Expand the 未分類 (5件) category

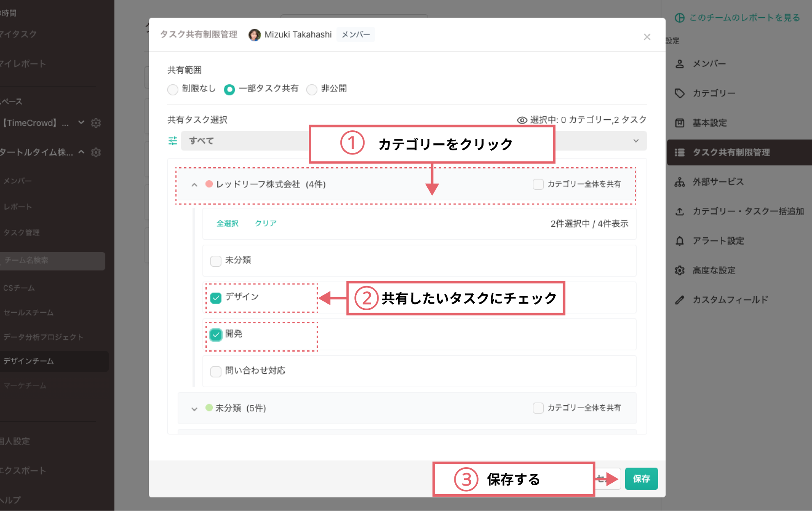pyautogui.click(x=194, y=409)
